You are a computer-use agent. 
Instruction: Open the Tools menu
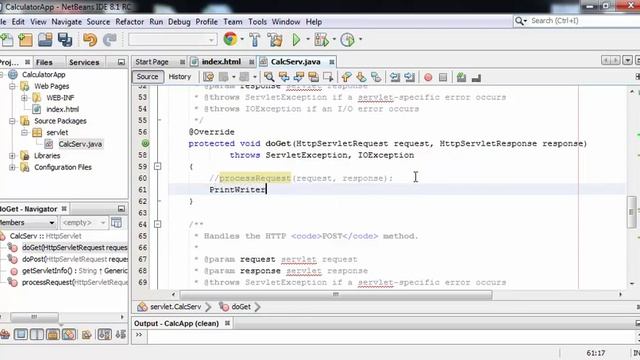pos(258,22)
